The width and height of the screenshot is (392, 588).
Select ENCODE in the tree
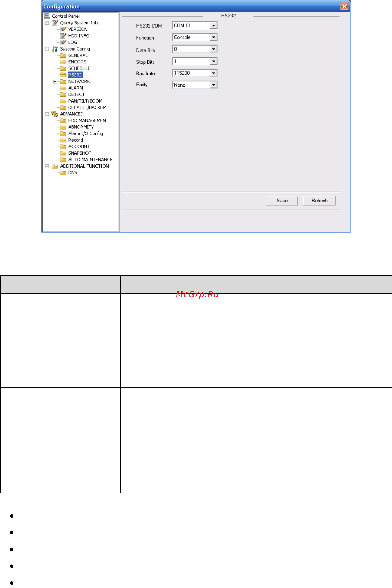[x=77, y=62]
